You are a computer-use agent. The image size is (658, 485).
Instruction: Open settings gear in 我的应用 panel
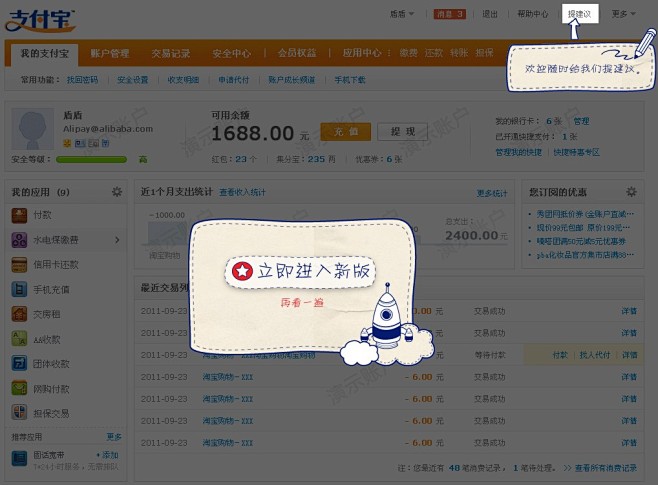[116, 191]
